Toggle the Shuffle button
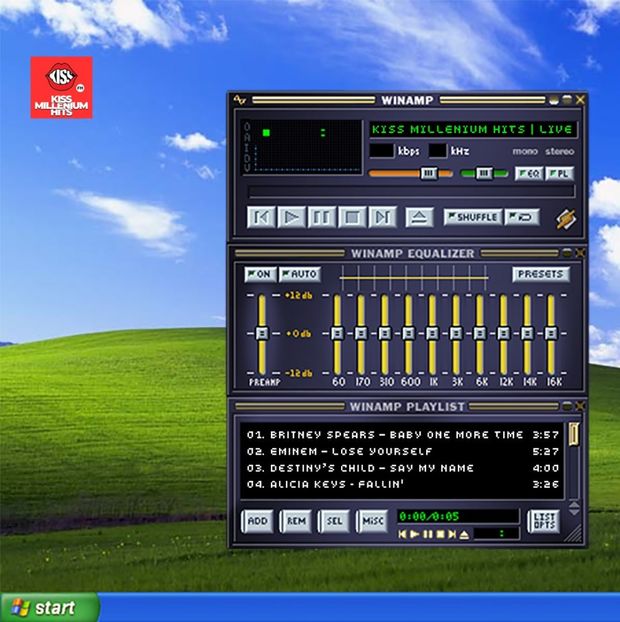 (473, 217)
